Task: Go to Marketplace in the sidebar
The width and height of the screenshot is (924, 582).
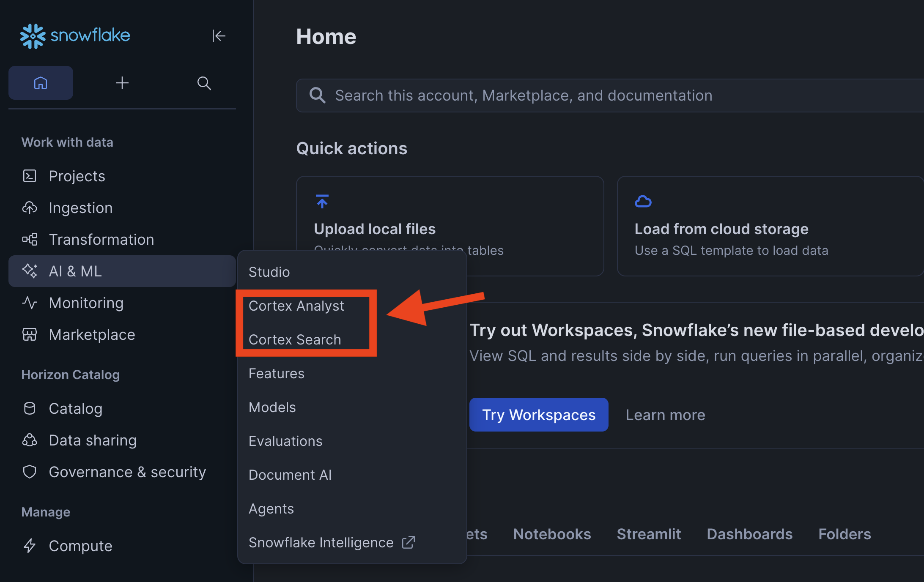Action: click(x=92, y=334)
